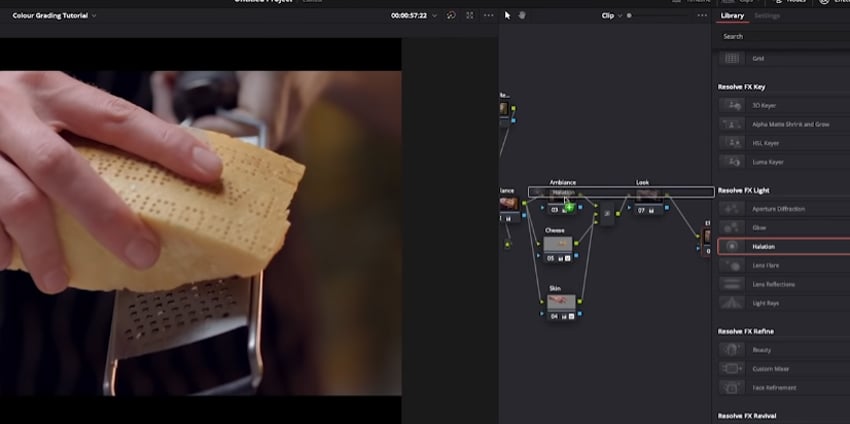Open the Colour Grading Tutorial dropdown
Screen dimensions: 850x424
click(54, 16)
